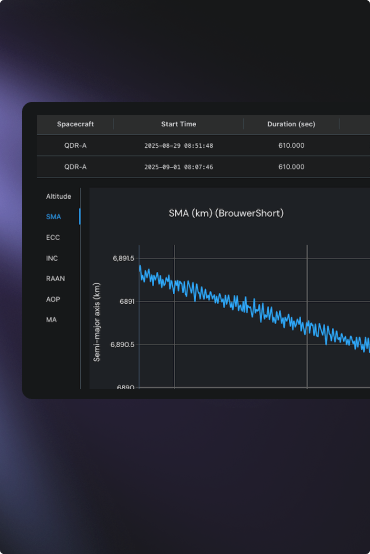Click the 6,890.5 y-axis tick label
This screenshot has height=554, width=370.
122,344
